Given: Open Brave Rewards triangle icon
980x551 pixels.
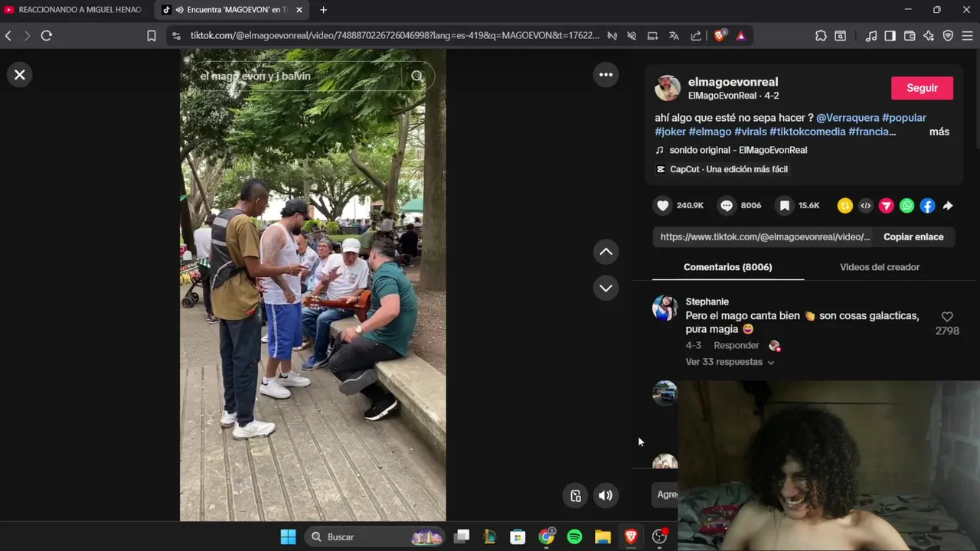Looking at the screenshot, I should tap(741, 35).
